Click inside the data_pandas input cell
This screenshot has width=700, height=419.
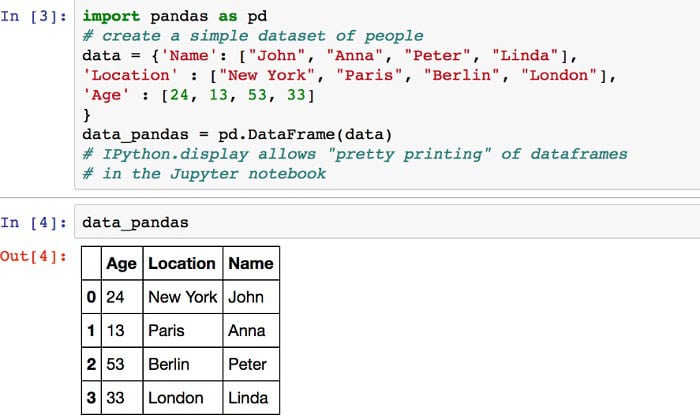click(x=387, y=222)
